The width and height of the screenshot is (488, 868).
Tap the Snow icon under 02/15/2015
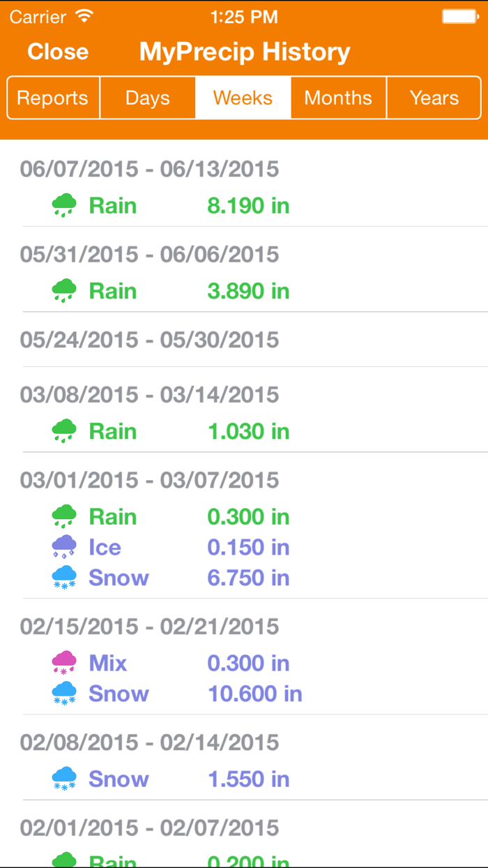coord(63,694)
